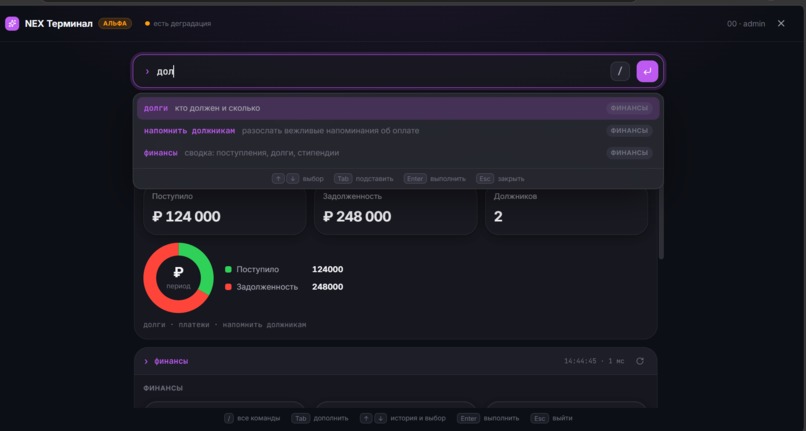Click the prompt chevron in the command input
Image resolution: width=806 pixels, height=431 pixels.
[147, 71]
